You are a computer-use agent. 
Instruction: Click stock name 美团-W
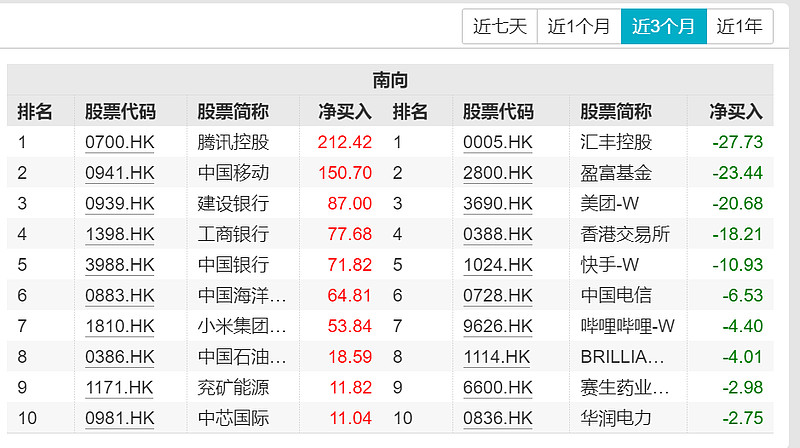click(609, 203)
